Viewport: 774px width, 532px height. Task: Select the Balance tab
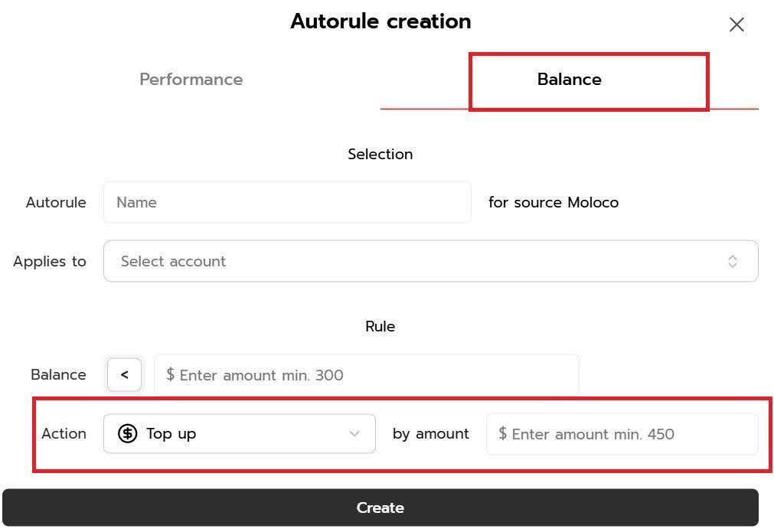coord(569,80)
